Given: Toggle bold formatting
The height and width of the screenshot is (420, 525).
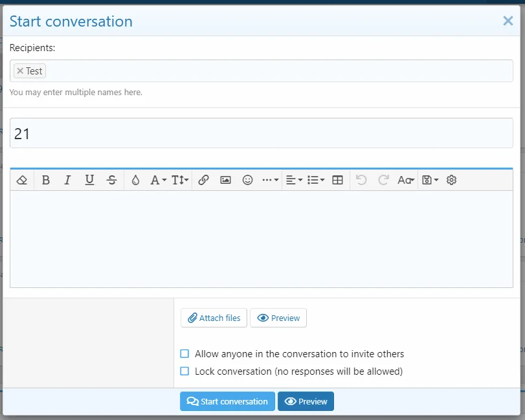Looking at the screenshot, I should point(46,181).
